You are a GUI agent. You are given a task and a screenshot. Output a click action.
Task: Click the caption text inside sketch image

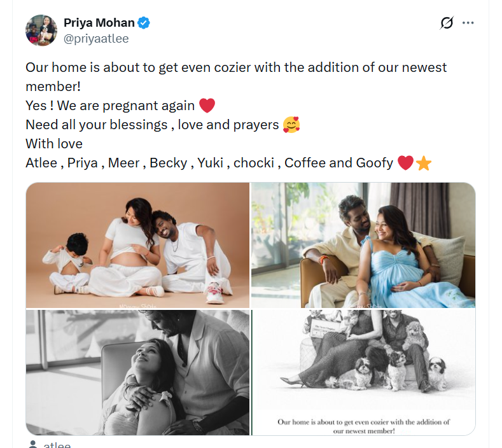tap(363, 426)
